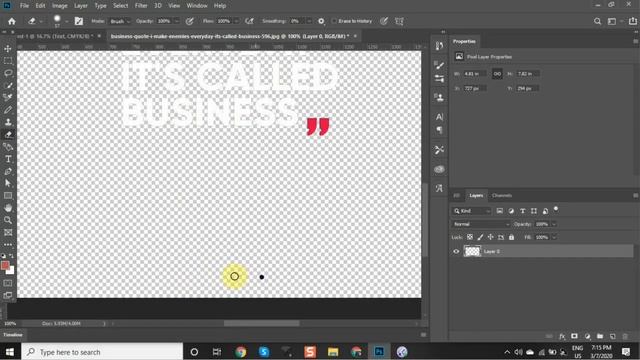Toggle airbrush-style build-up button

tap(249, 21)
